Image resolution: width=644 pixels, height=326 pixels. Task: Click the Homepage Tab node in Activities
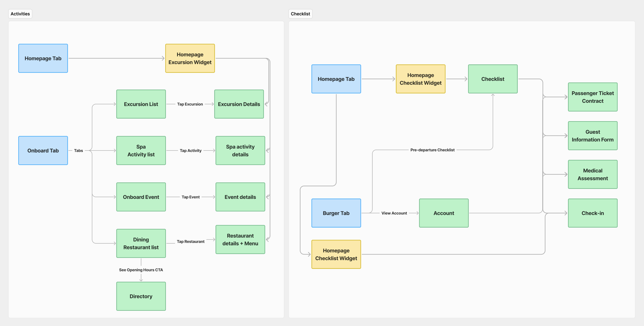click(x=43, y=58)
